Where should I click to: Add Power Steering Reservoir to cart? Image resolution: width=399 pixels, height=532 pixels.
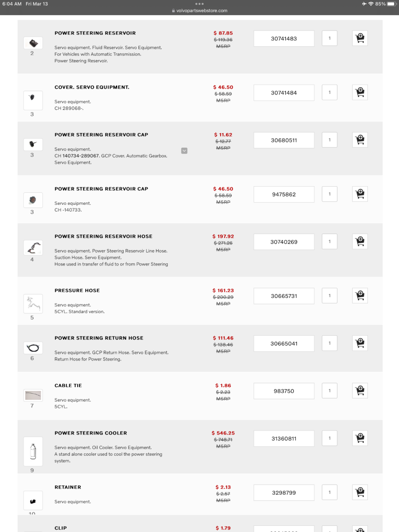pyautogui.click(x=360, y=38)
